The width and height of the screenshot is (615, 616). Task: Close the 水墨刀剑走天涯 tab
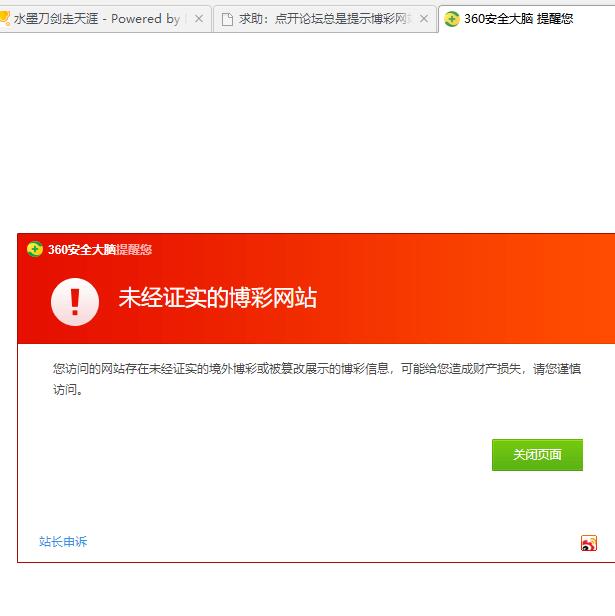tap(199, 18)
